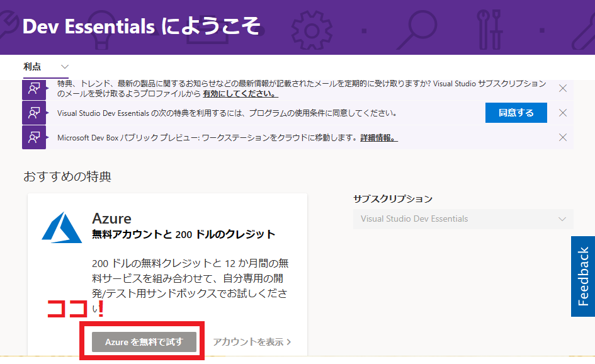Screen dimensions: 595x364
Task: Click the おすすめの特典 section heading
Action: [67, 176]
